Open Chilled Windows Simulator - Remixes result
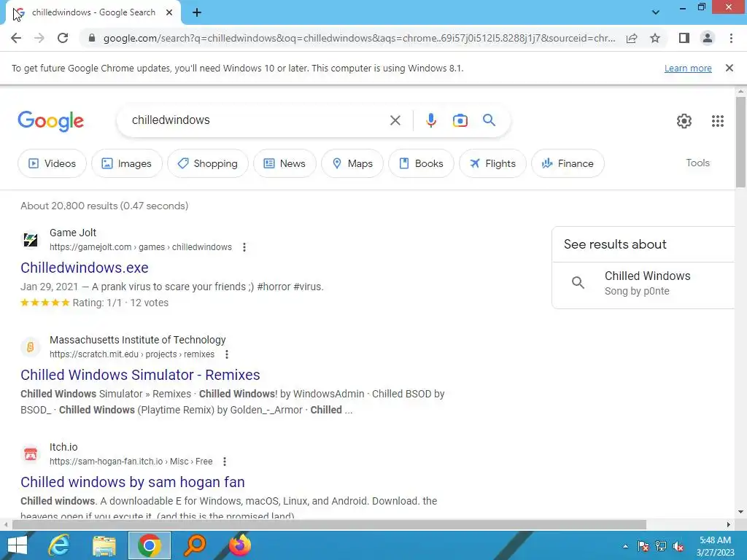 (x=140, y=375)
